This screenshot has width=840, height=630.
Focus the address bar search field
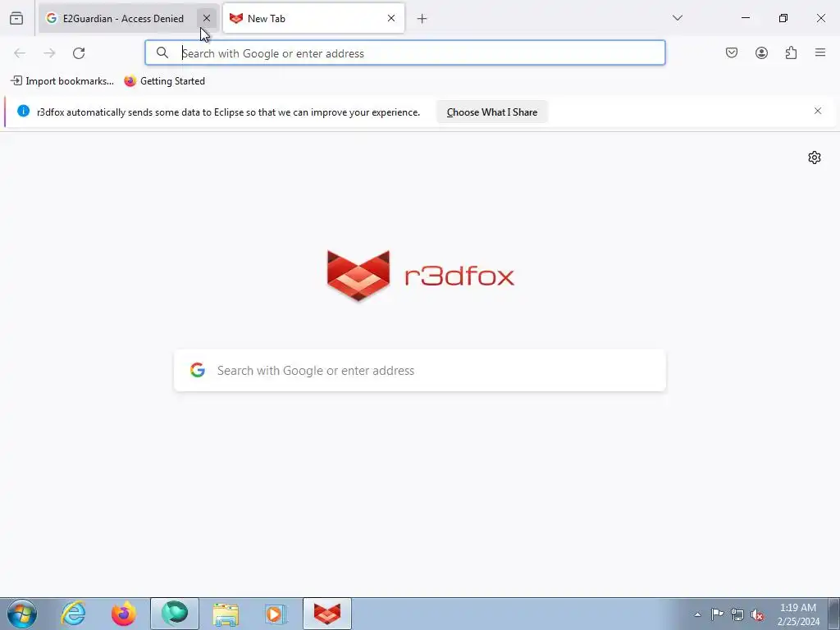tap(405, 53)
